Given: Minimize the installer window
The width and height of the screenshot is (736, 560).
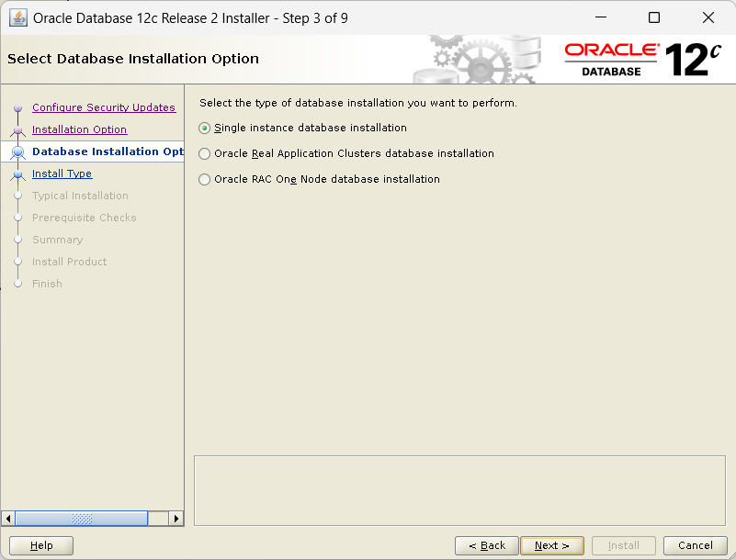Looking at the screenshot, I should click(x=601, y=17).
